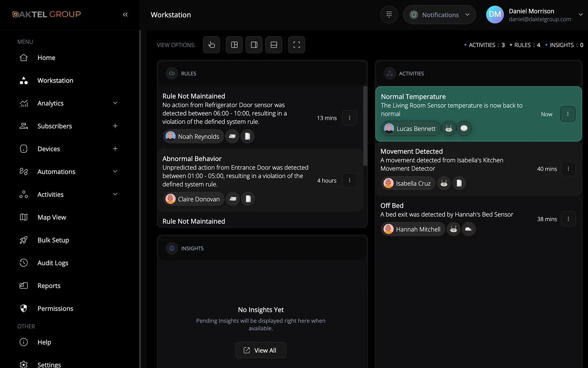588x368 pixels.
Task: Add a new subscriber with plus
Action: coord(115,126)
